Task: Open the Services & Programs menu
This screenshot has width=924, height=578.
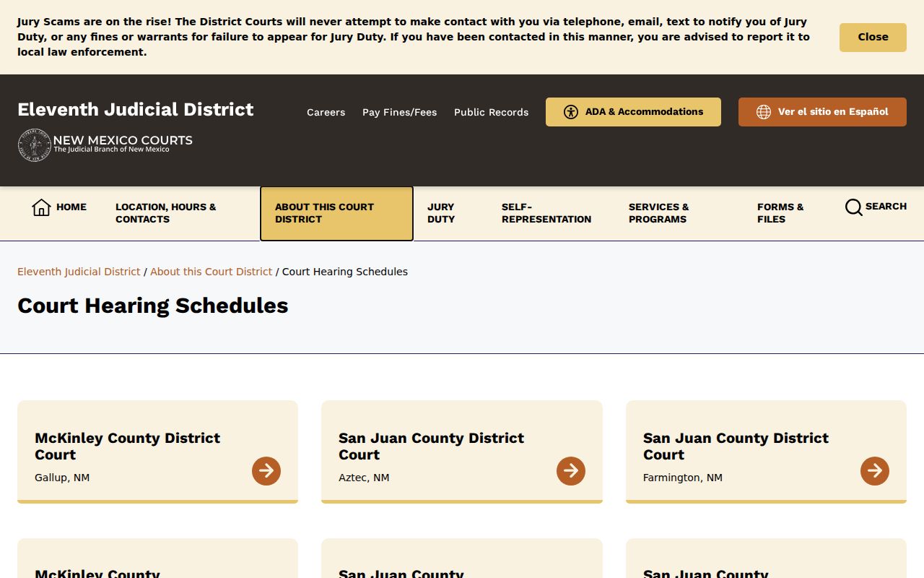Action: (659, 213)
